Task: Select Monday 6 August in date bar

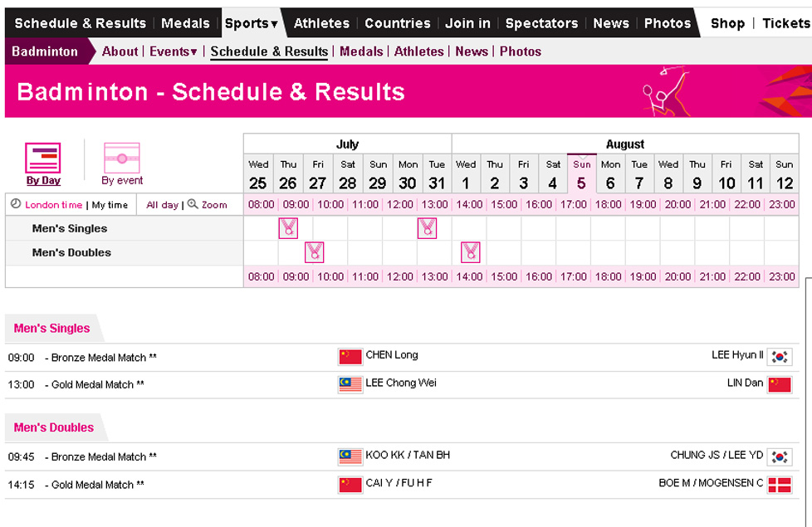Action: coord(610,174)
